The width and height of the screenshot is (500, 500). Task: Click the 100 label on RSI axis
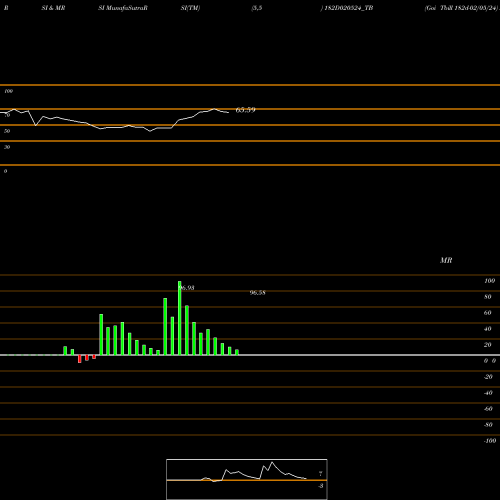pyautogui.click(x=9, y=91)
